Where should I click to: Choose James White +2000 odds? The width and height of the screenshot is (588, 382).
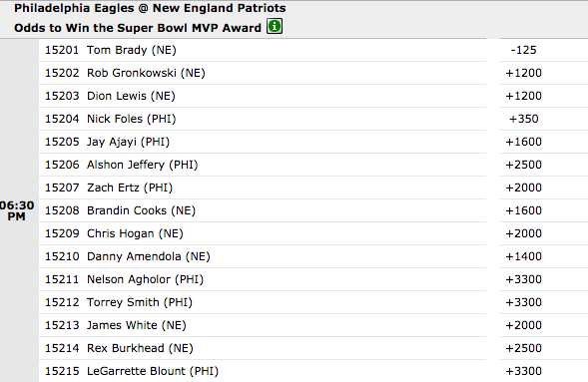(523, 325)
